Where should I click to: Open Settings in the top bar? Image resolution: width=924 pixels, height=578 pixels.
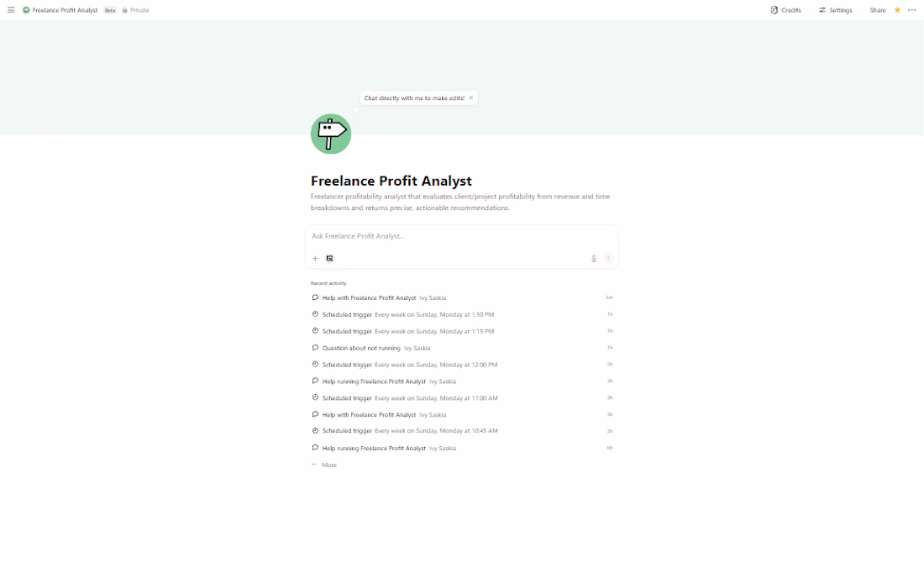(835, 10)
